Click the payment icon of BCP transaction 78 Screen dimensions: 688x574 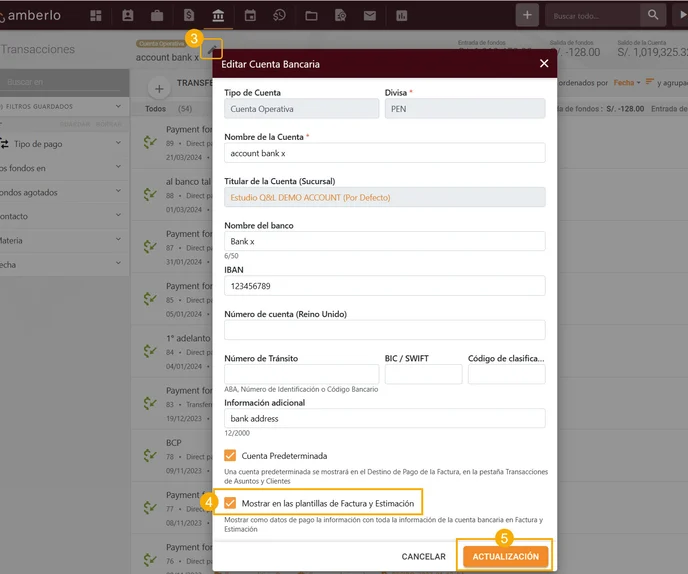(150, 455)
